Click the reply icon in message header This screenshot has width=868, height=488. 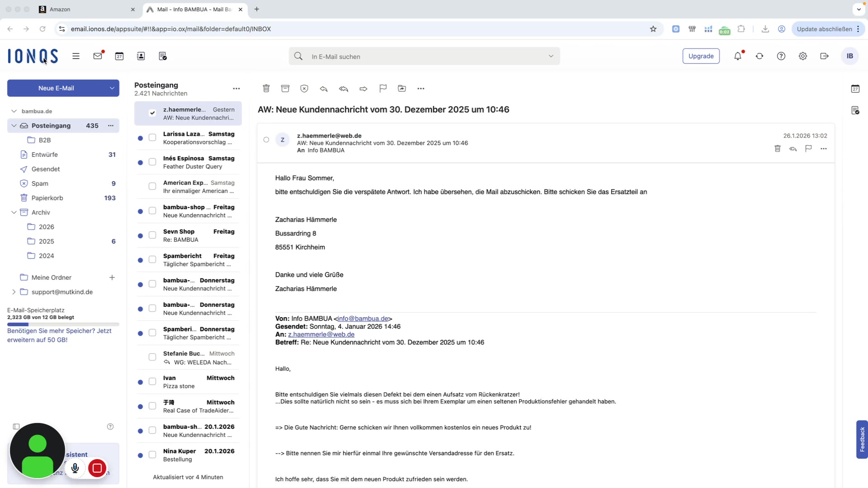click(x=793, y=149)
